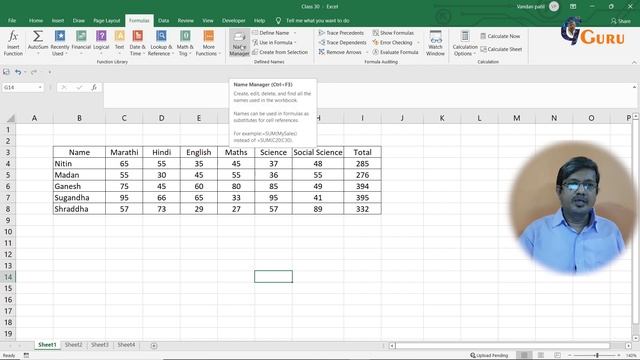The height and width of the screenshot is (360, 640).
Task: Switch to the Developer tab
Action: point(233,20)
